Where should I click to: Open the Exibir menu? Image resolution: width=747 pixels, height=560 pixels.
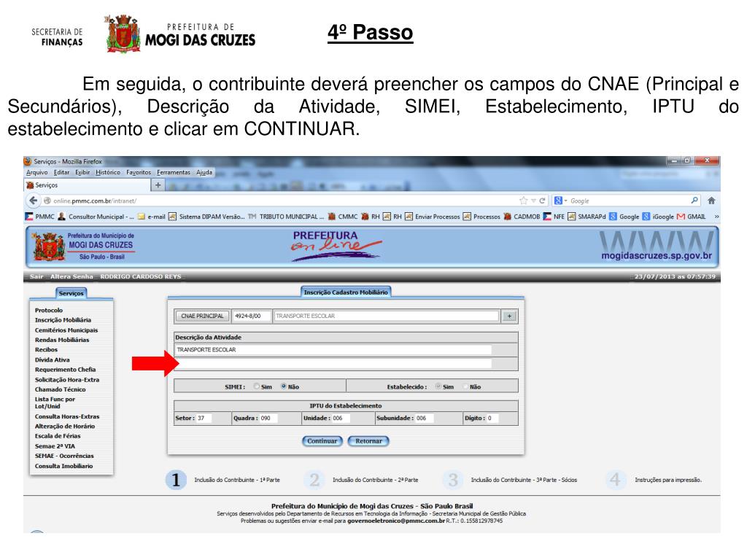[x=82, y=172]
